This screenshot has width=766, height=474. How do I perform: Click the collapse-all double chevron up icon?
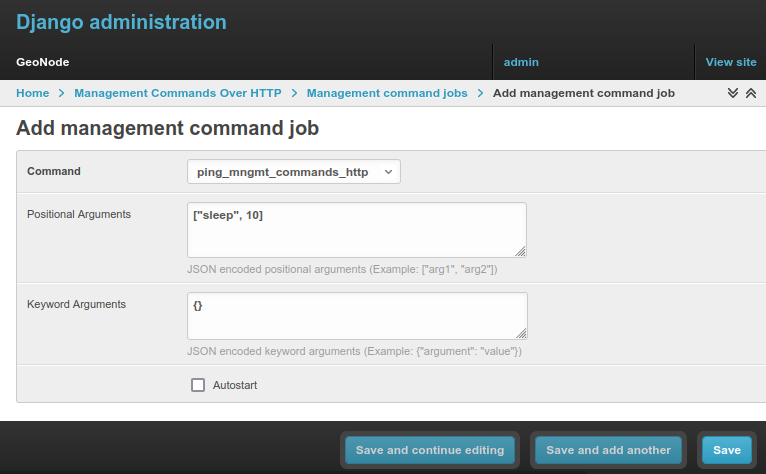(x=750, y=93)
